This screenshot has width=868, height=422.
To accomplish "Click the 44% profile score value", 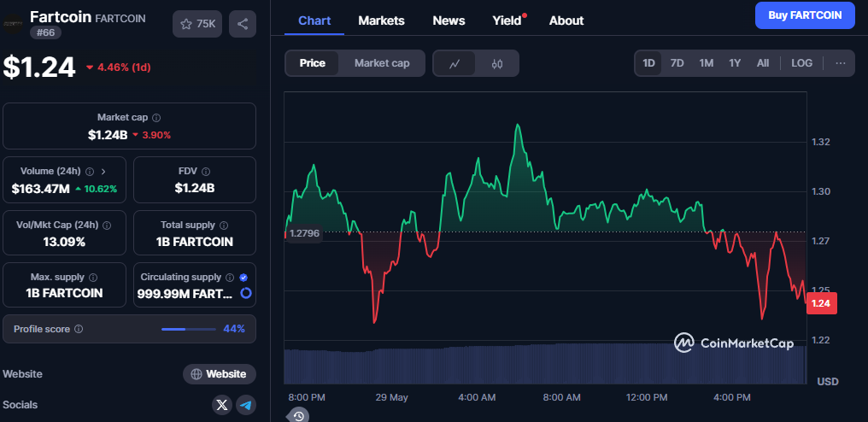I will pyautogui.click(x=233, y=329).
